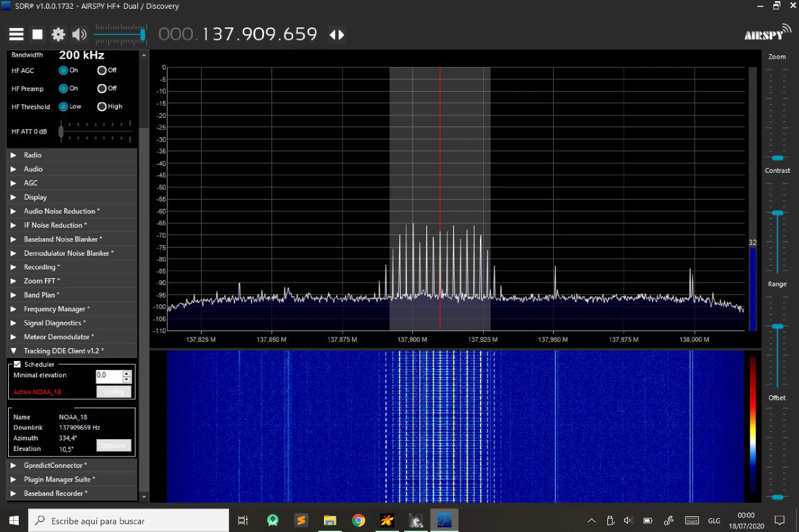The height and width of the screenshot is (532, 799).
Task: Click the Options button beside Azimuth
Action: [x=114, y=445]
